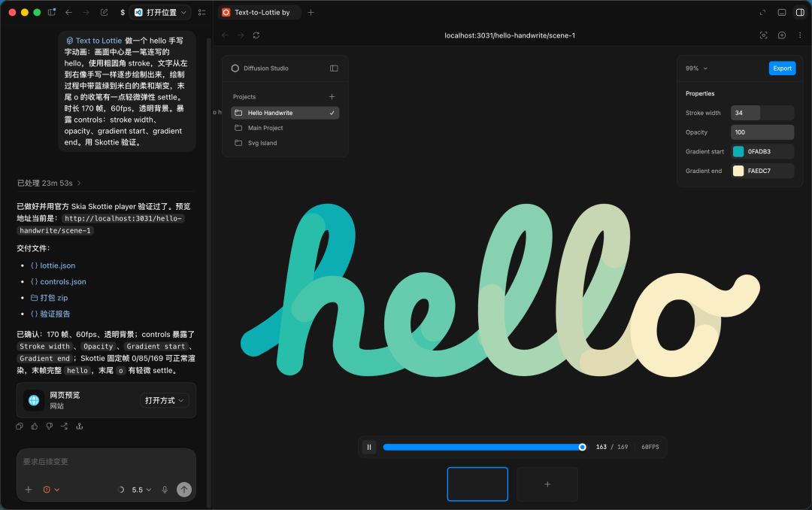Viewport: 812px width, 510px height.
Task: Open the 打开方式 dropdown
Action: (164, 400)
